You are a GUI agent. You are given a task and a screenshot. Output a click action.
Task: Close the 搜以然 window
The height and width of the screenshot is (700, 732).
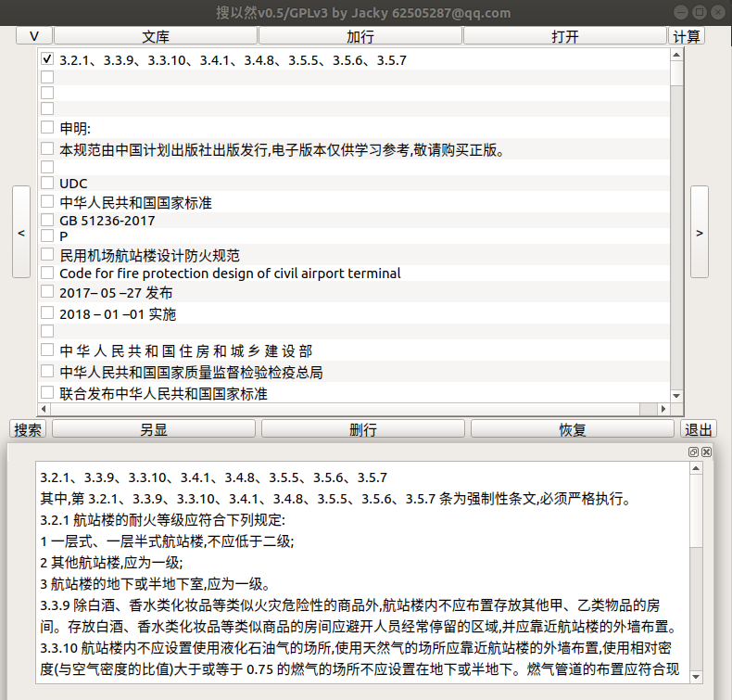click(x=718, y=13)
